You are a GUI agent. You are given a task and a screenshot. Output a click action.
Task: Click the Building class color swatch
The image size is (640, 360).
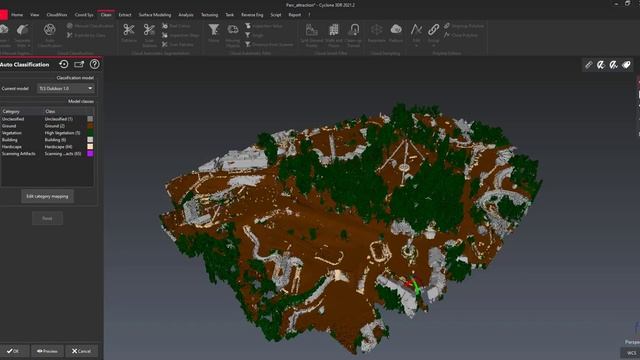(90, 140)
